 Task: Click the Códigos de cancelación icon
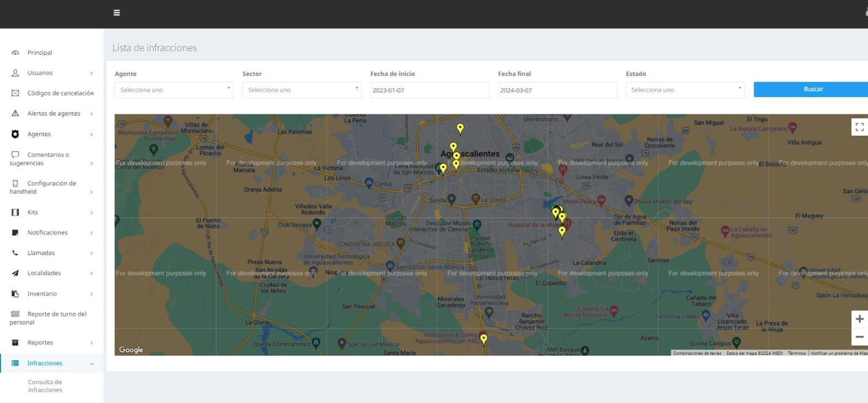15,93
